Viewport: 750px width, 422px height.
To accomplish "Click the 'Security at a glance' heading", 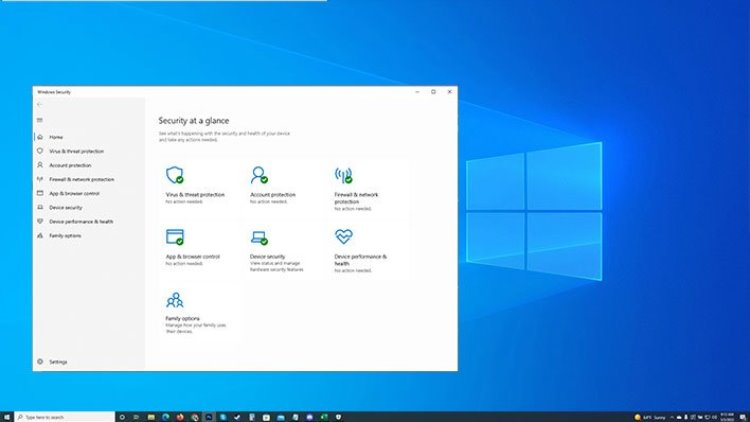I will click(194, 121).
